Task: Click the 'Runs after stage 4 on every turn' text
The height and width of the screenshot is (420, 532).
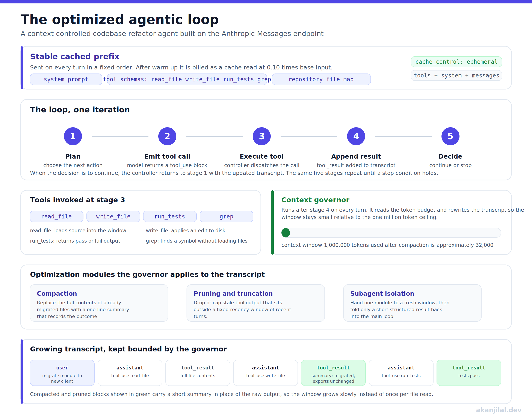Action: 402,213
